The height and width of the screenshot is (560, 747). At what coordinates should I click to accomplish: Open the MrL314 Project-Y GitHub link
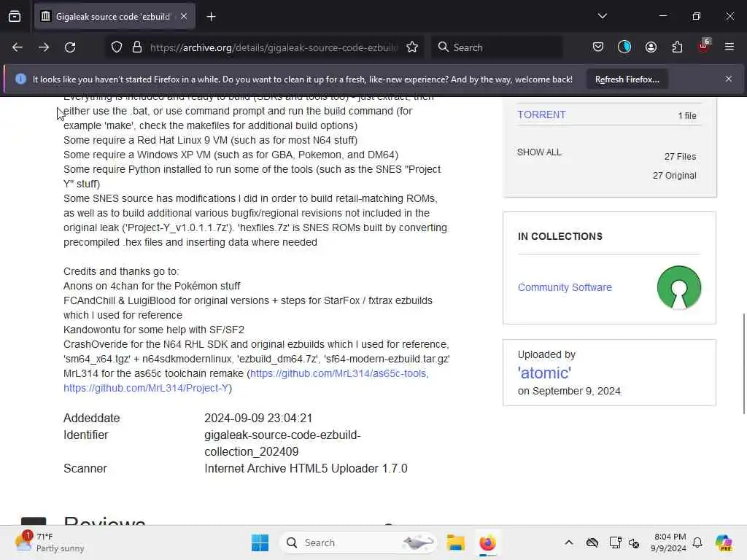tap(146, 388)
